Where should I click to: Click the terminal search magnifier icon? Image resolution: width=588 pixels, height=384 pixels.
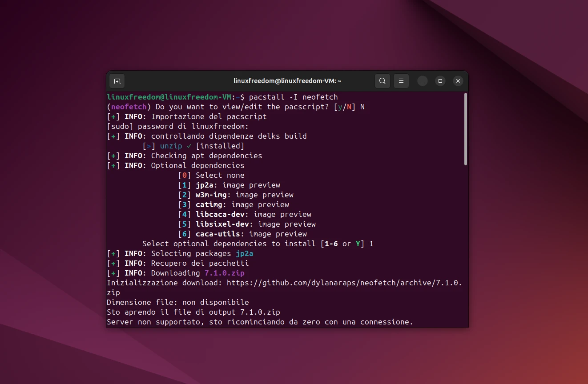(382, 81)
